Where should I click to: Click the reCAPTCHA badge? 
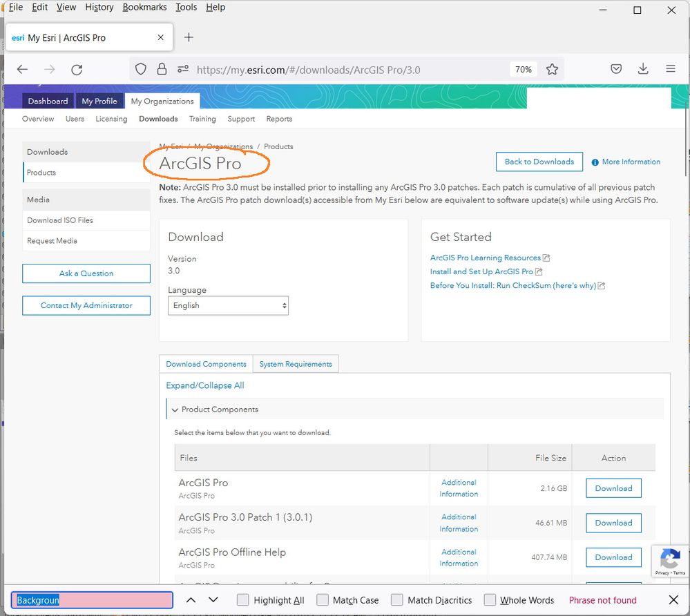click(670, 561)
